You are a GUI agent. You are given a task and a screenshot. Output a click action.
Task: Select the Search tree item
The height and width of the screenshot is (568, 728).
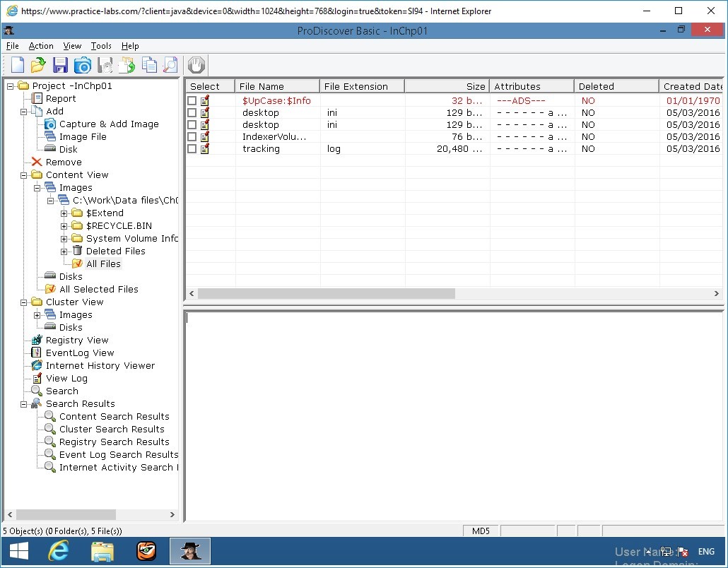61,391
